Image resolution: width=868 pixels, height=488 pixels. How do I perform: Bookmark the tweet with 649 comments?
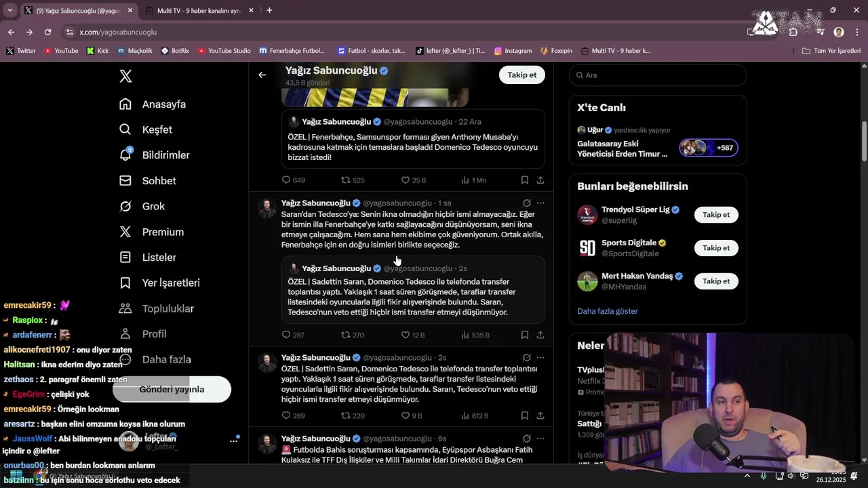click(x=525, y=180)
